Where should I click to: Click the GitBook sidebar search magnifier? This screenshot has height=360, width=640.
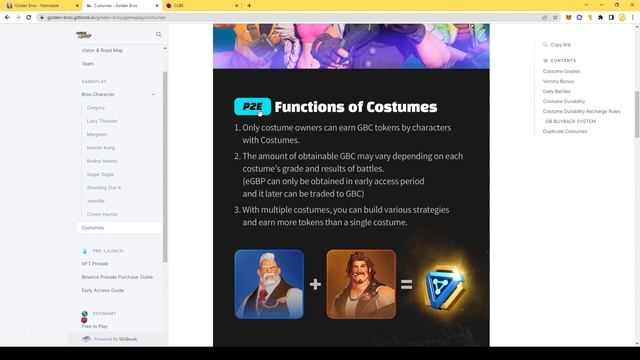pos(158,34)
